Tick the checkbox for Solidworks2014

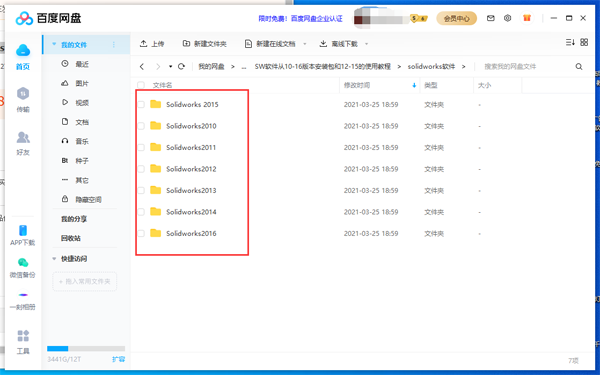pos(141,212)
